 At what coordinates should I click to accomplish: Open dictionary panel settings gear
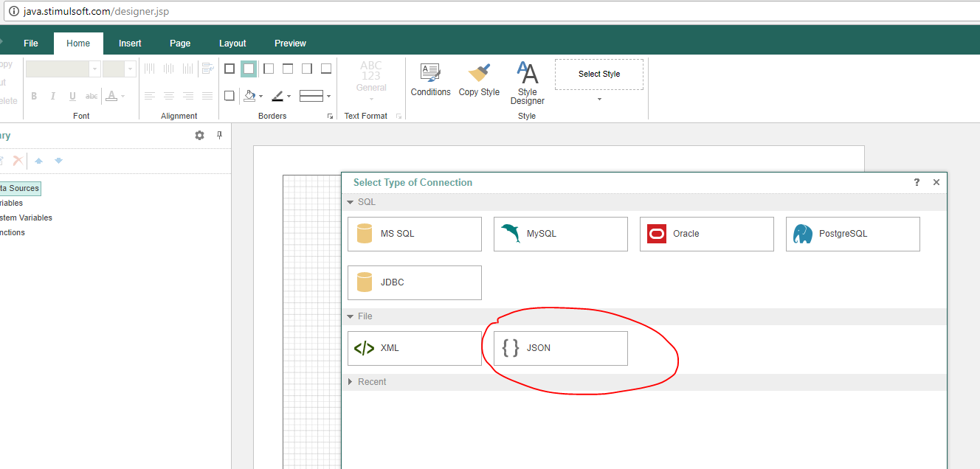tap(199, 136)
